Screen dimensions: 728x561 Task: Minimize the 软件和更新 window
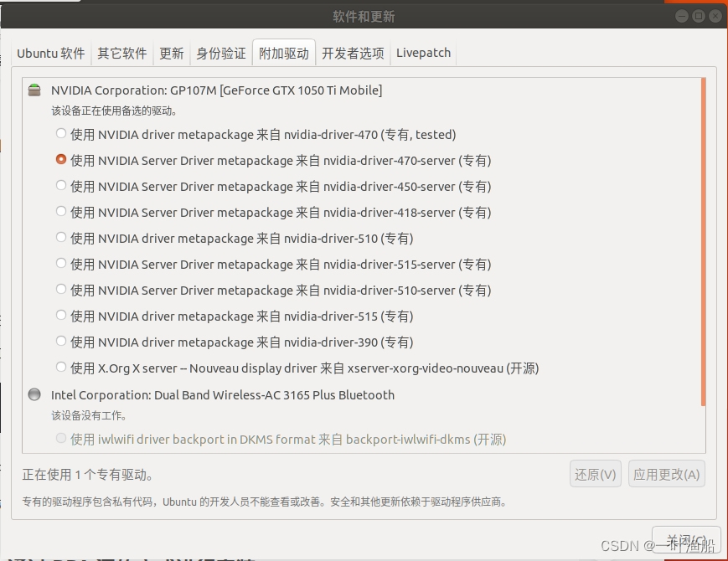point(681,16)
